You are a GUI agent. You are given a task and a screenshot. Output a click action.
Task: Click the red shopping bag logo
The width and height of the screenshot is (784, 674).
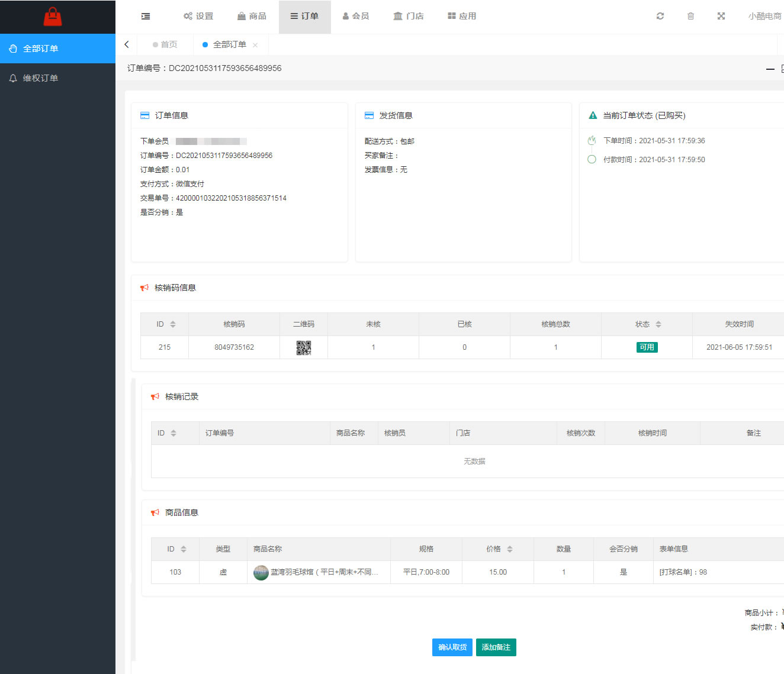coord(53,17)
